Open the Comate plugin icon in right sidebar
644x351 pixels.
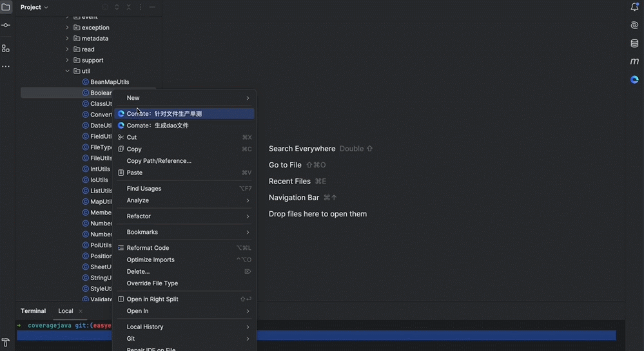[634, 80]
